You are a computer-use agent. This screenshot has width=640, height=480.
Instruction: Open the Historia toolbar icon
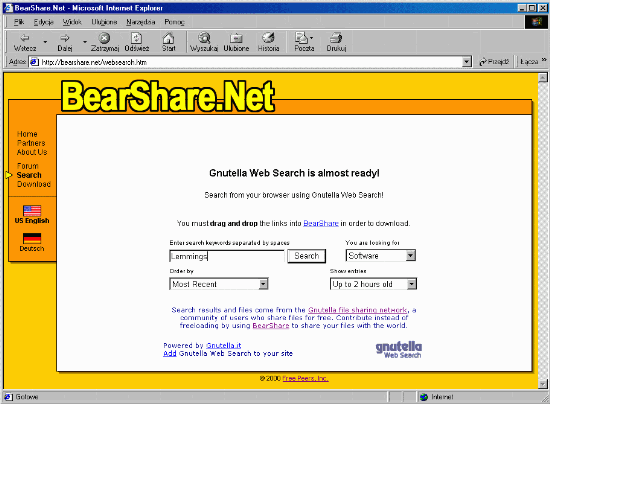click(x=268, y=38)
